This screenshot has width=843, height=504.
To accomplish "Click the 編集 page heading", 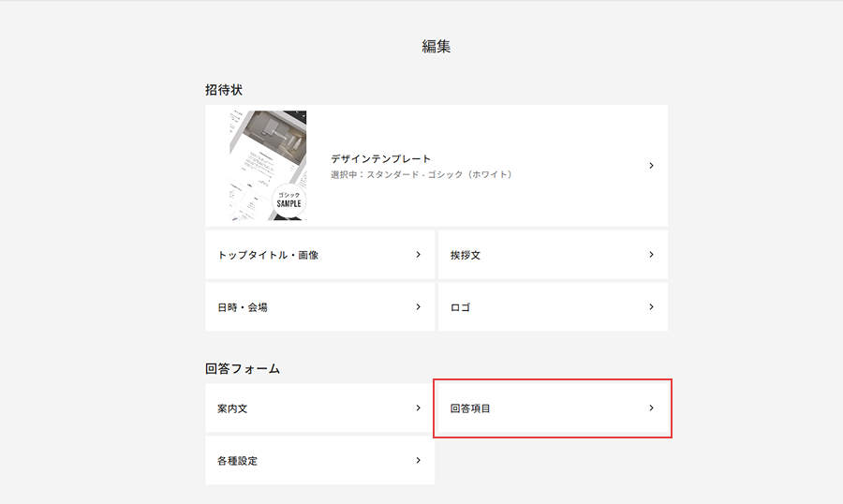I will pos(436,46).
